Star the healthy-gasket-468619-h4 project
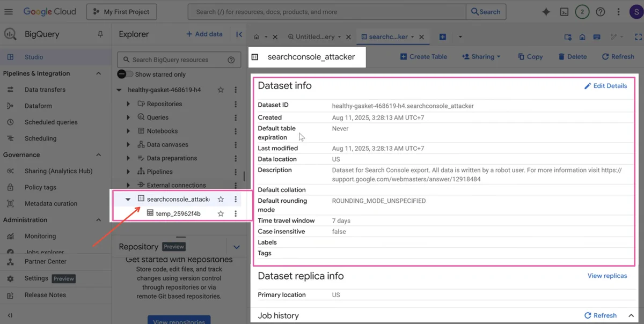Image resolution: width=644 pixels, height=324 pixels. pyautogui.click(x=221, y=90)
